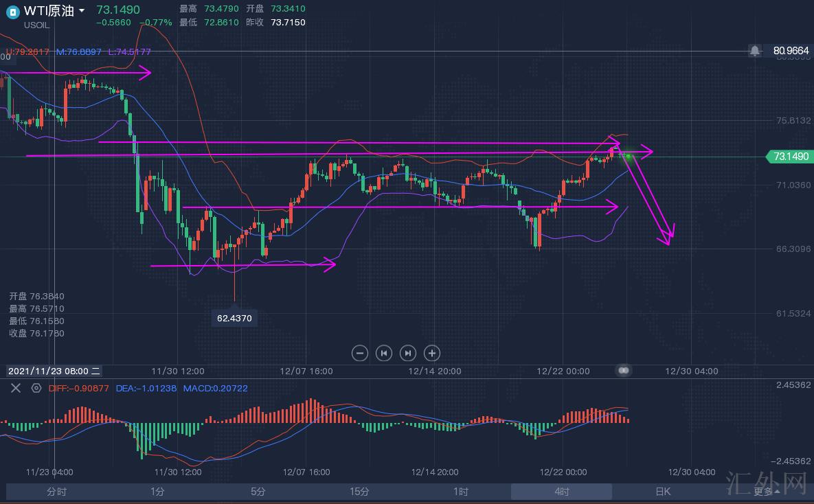
Task: Click the 62.4370 low price marker
Action: [x=234, y=318]
